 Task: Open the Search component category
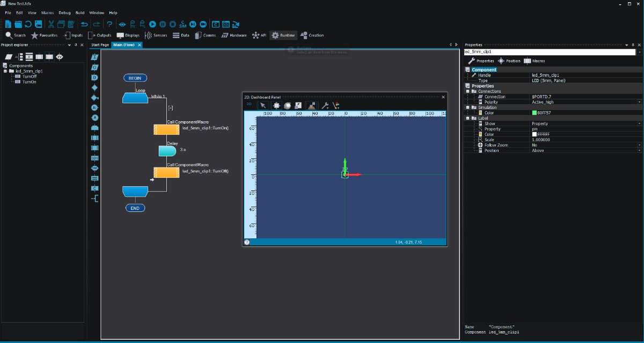tap(16, 35)
